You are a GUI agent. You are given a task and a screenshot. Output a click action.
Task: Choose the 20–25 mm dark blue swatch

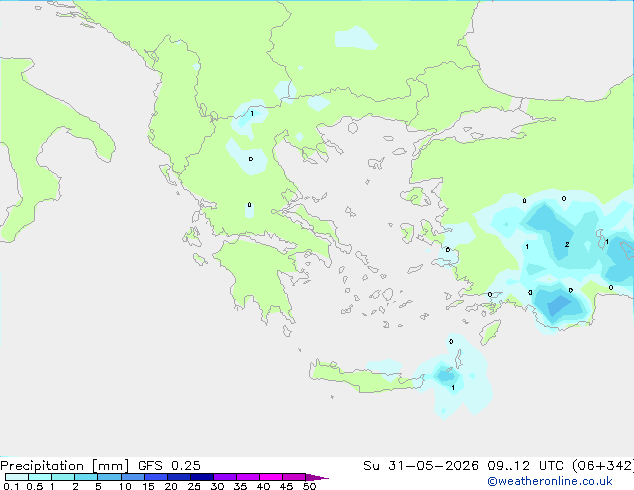pyautogui.click(x=179, y=477)
